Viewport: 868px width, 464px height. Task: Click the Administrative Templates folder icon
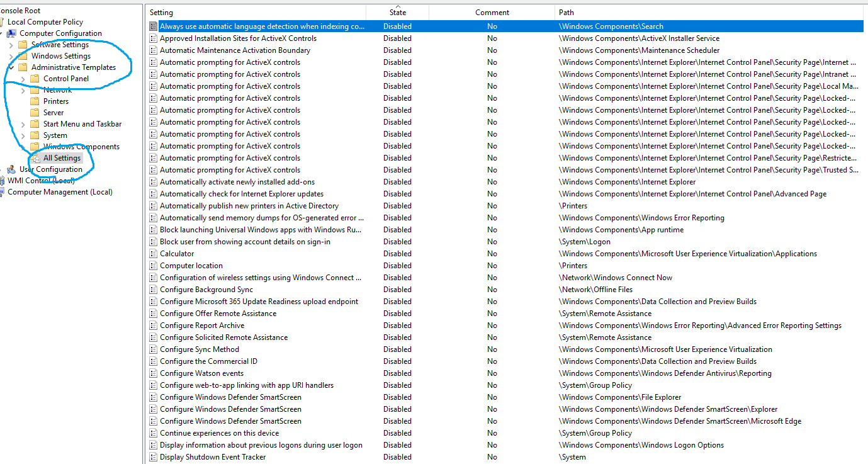[23, 67]
